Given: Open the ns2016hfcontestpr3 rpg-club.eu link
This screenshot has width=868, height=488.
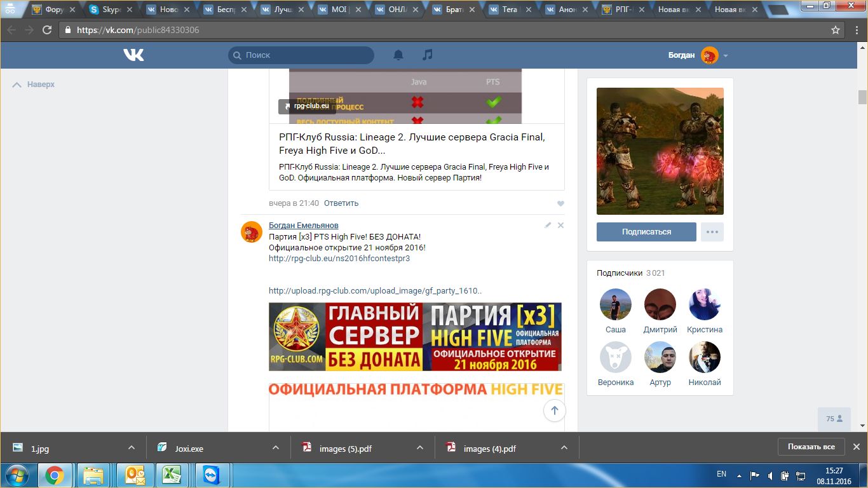Looking at the screenshot, I should 339,259.
